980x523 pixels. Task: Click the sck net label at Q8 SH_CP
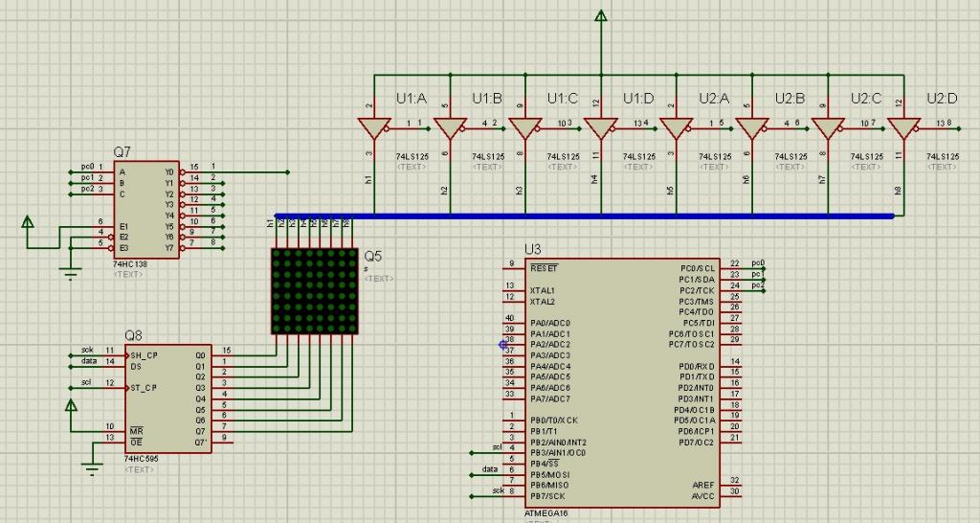(x=87, y=351)
